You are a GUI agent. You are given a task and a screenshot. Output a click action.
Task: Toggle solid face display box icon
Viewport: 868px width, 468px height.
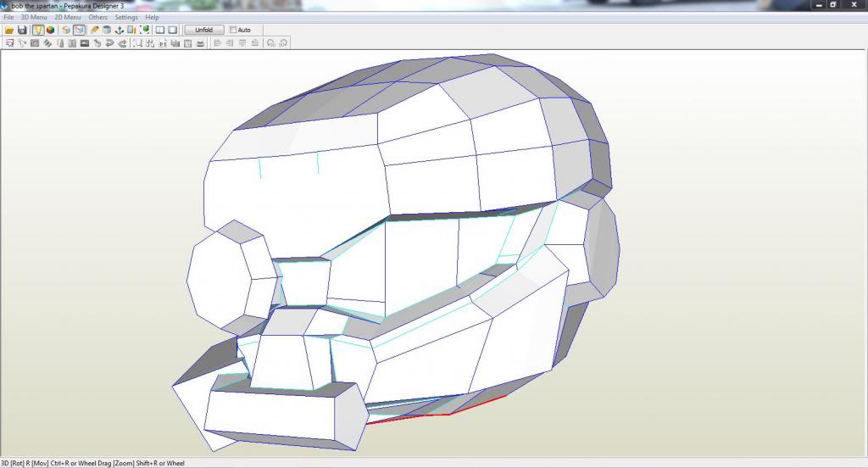pyautogui.click(x=66, y=30)
